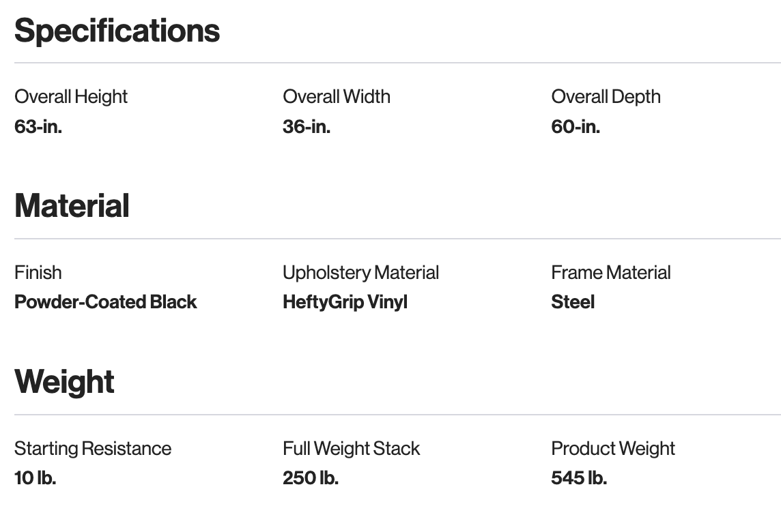781x532 pixels.
Task: Click the 545 lb. product weight value
Action: pos(579,478)
